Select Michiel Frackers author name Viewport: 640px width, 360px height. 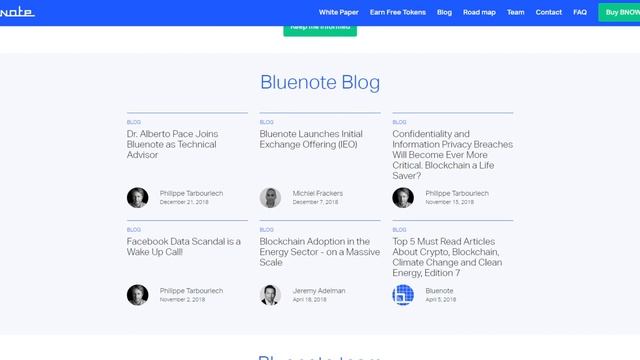(x=318, y=193)
